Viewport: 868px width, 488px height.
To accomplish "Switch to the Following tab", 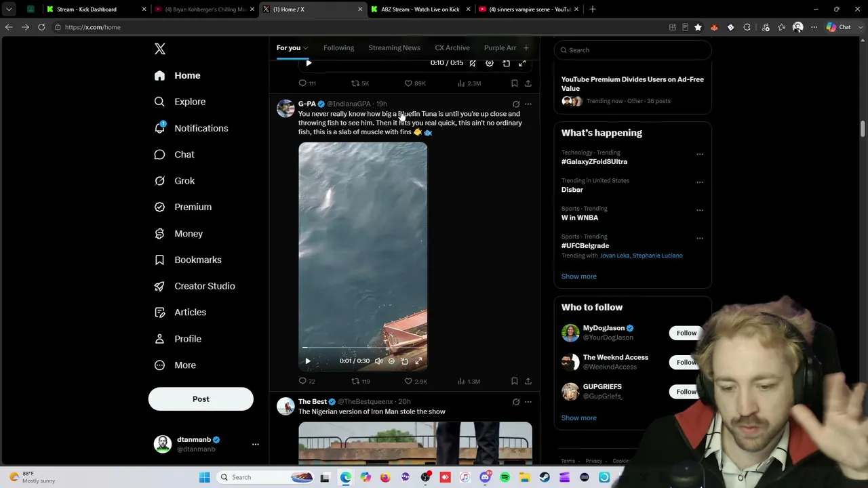I will [x=338, y=48].
